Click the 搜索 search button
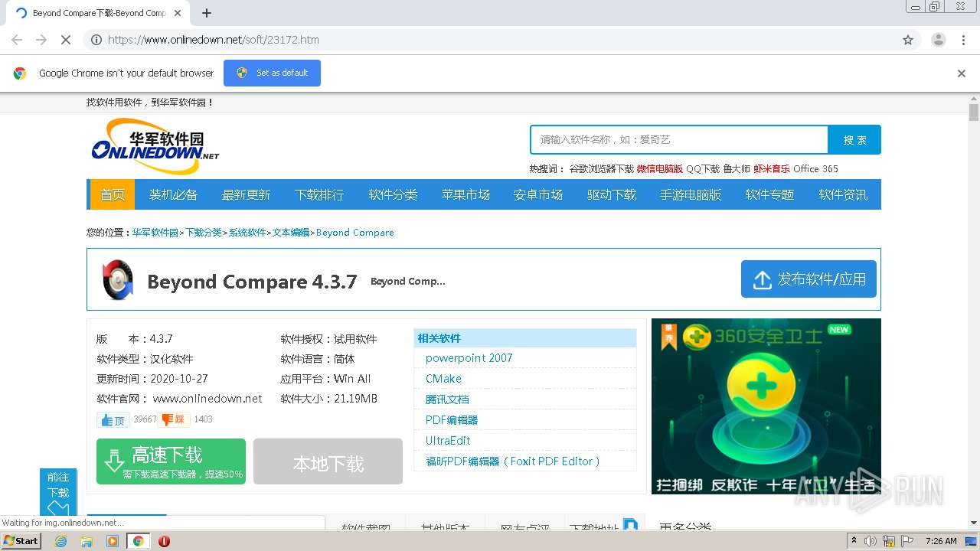Image resolution: width=980 pixels, height=551 pixels. (854, 139)
